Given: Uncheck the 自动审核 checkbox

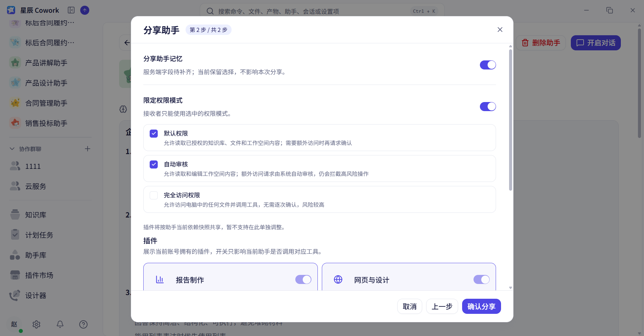Looking at the screenshot, I should coord(154,164).
